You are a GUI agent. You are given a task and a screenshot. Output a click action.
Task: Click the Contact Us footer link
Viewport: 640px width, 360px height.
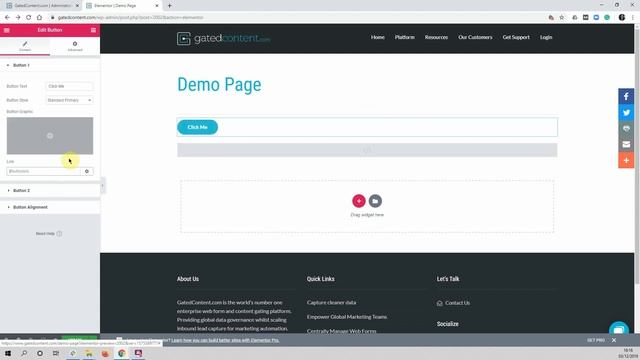pos(457,303)
